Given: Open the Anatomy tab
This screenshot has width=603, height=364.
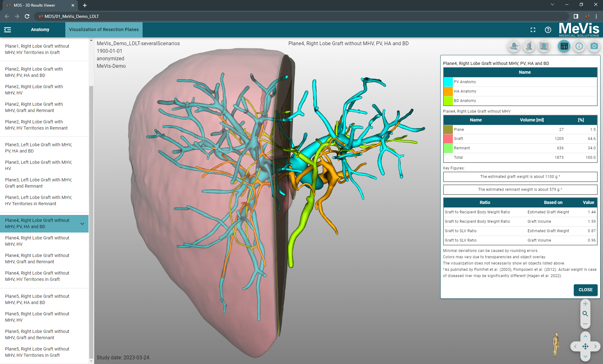Looking at the screenshot, I should point(40,29).
